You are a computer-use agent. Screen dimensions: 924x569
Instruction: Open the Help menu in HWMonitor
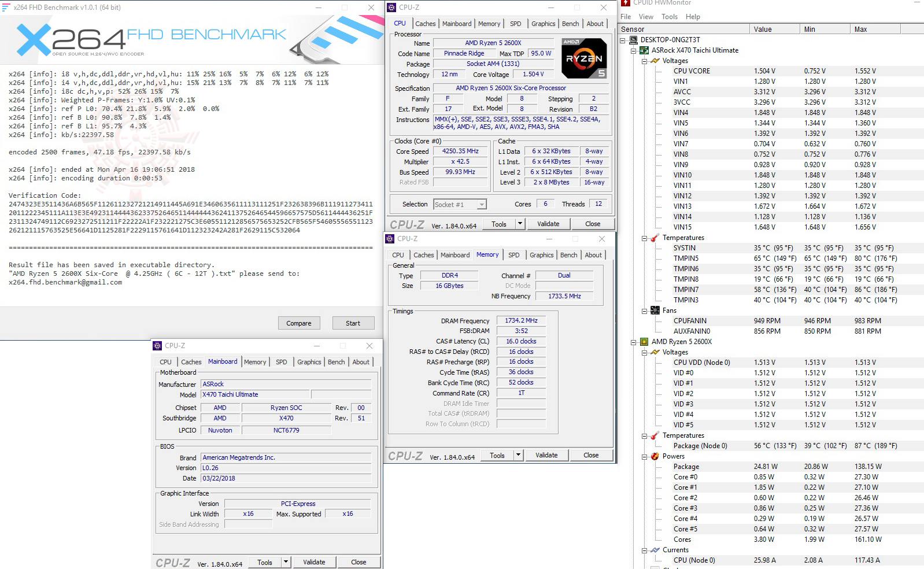693,17
